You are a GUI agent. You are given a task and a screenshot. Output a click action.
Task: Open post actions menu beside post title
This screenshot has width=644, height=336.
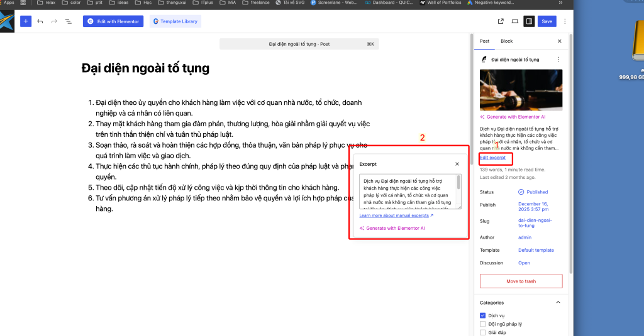coord(558,60)
